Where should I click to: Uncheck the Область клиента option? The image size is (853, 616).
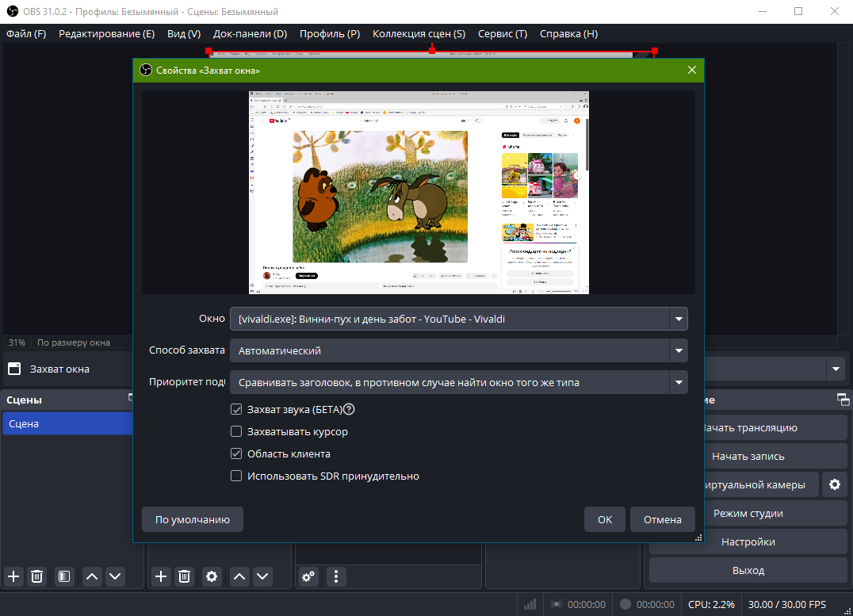236,453
